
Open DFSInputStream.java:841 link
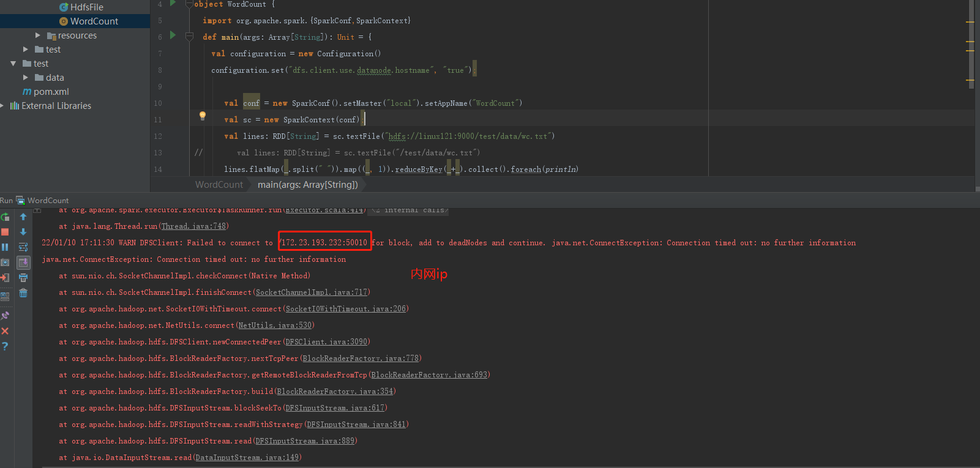click(x=356, y=425)
